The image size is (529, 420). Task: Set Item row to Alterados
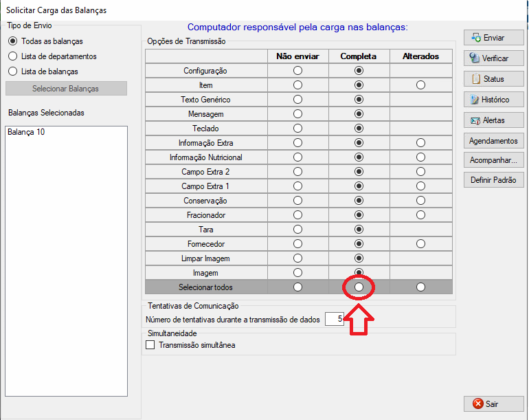click(x=420, y=85)
